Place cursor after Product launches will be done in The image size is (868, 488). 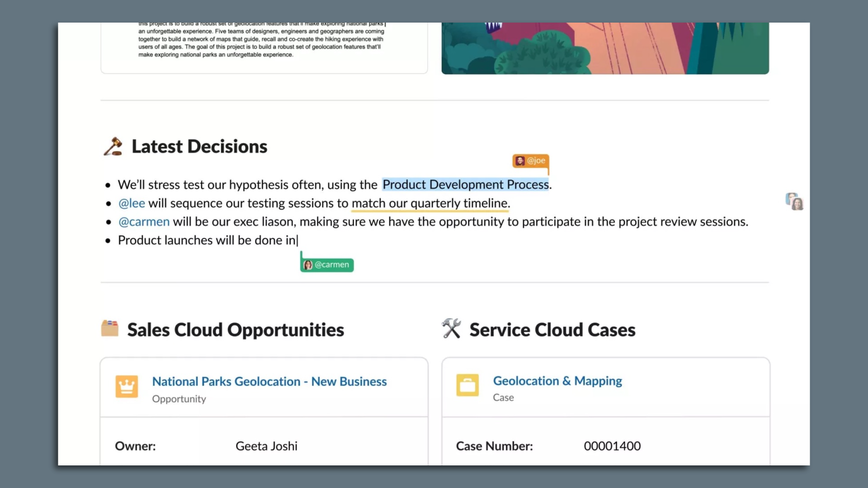pos(297,240)
